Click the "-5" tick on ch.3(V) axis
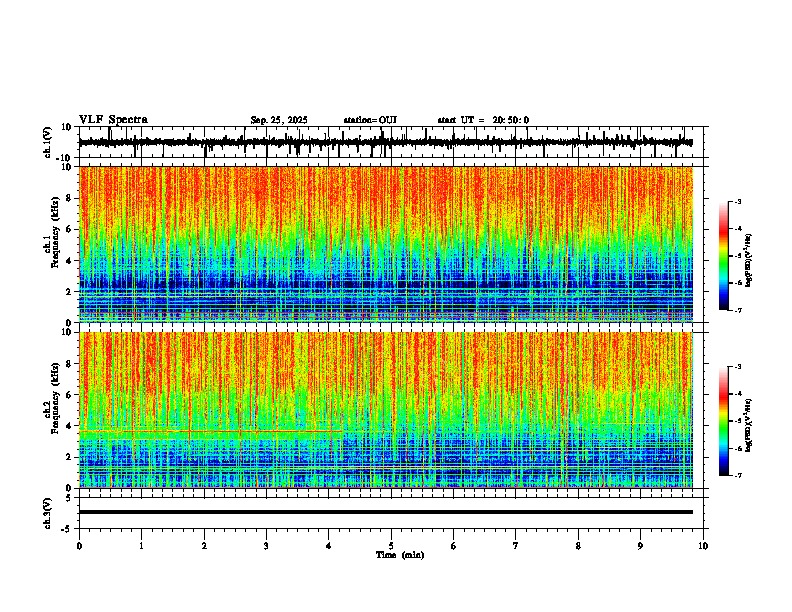The height and width of the screenshot is (612, 792). pyautogui.click(x=68, y=529)
